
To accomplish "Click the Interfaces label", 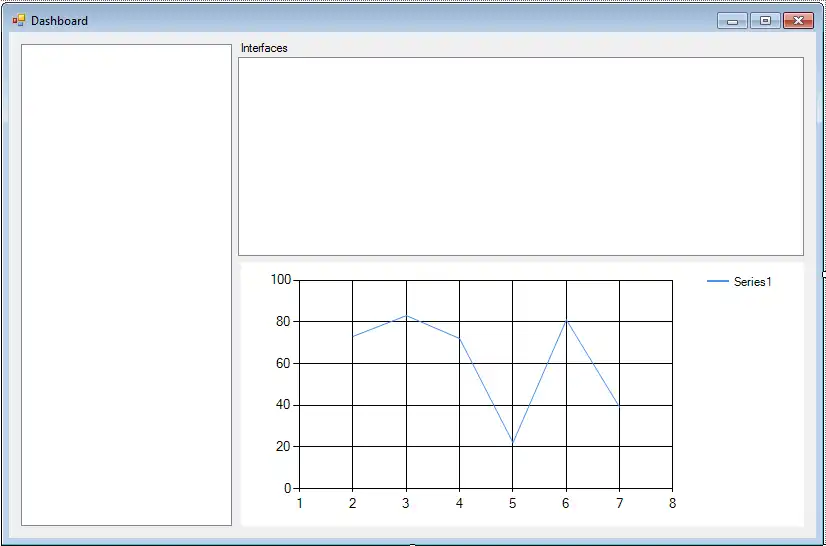I will (264, 48).
